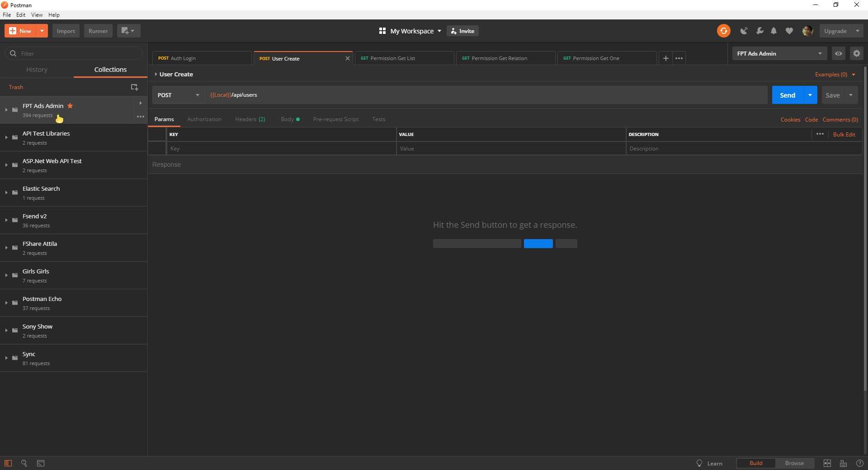Image resolution: width=868 pixels, height=470 pixels.
Task: Open the POST method dropdown
Action: (x=178, y=95)
